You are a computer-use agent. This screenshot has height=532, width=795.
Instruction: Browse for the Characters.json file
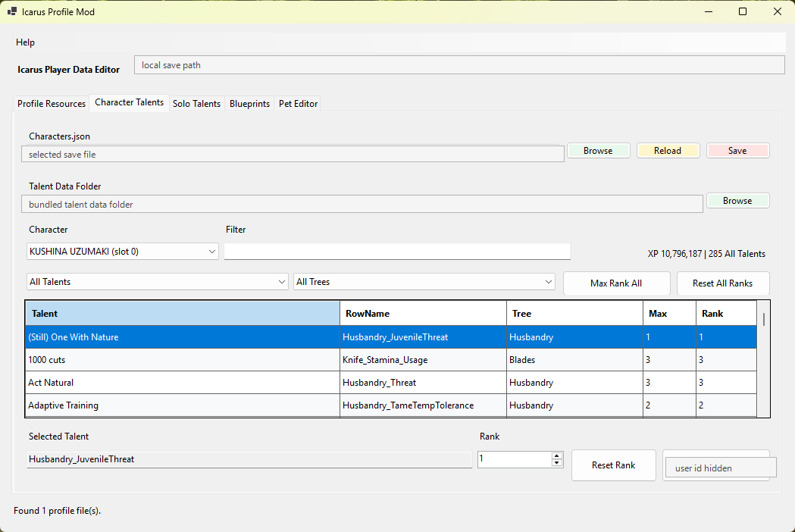(x=598, y=151)
